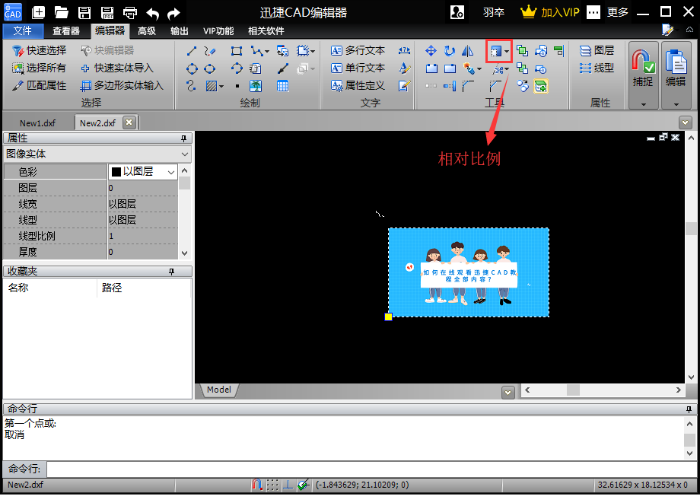Click the Mirror tool icon

tap(467, 51)
